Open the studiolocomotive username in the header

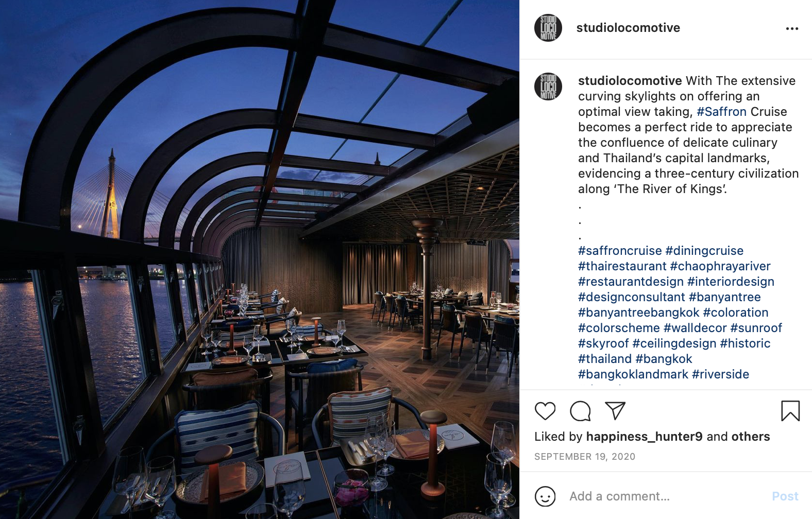click(x=628, y=28)
